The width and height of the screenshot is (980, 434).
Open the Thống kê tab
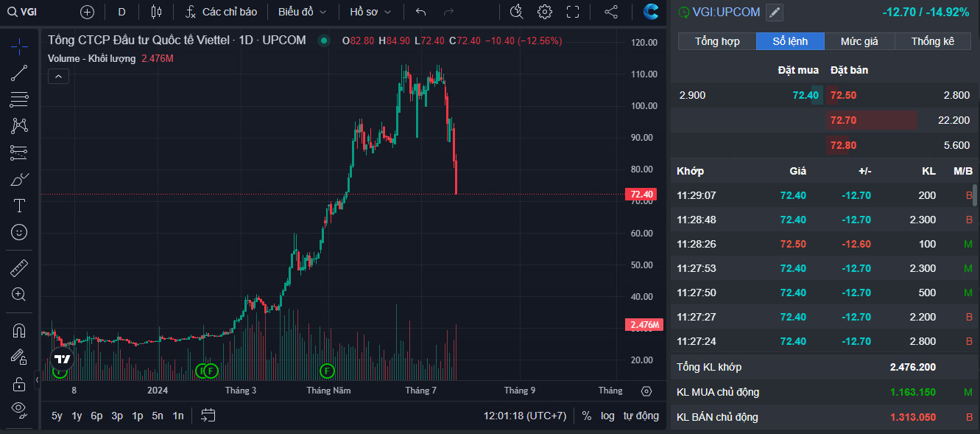coord(932,41)
